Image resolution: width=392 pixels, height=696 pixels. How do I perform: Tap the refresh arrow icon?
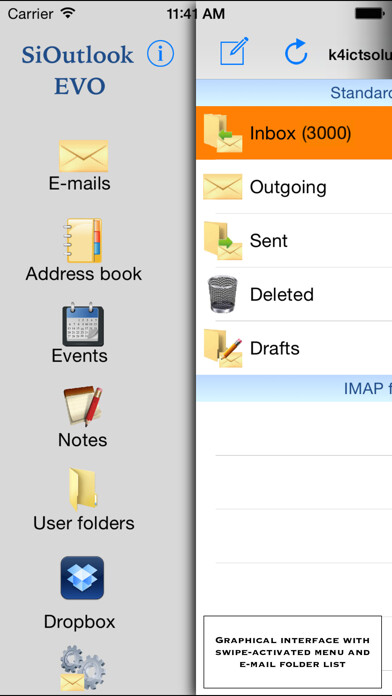coord(296,52)
